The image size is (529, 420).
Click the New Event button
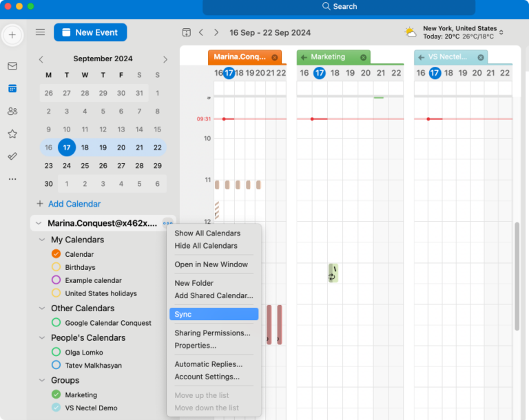click(90, 32)
